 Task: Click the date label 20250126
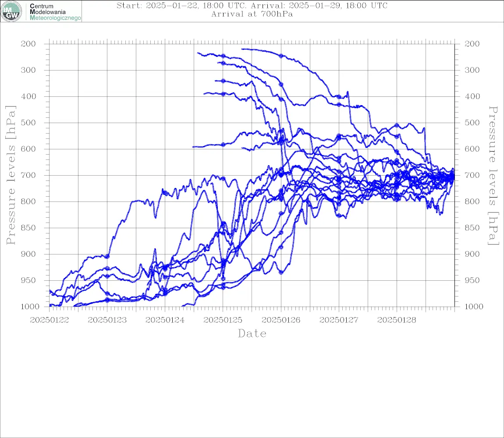click(281, 320)
